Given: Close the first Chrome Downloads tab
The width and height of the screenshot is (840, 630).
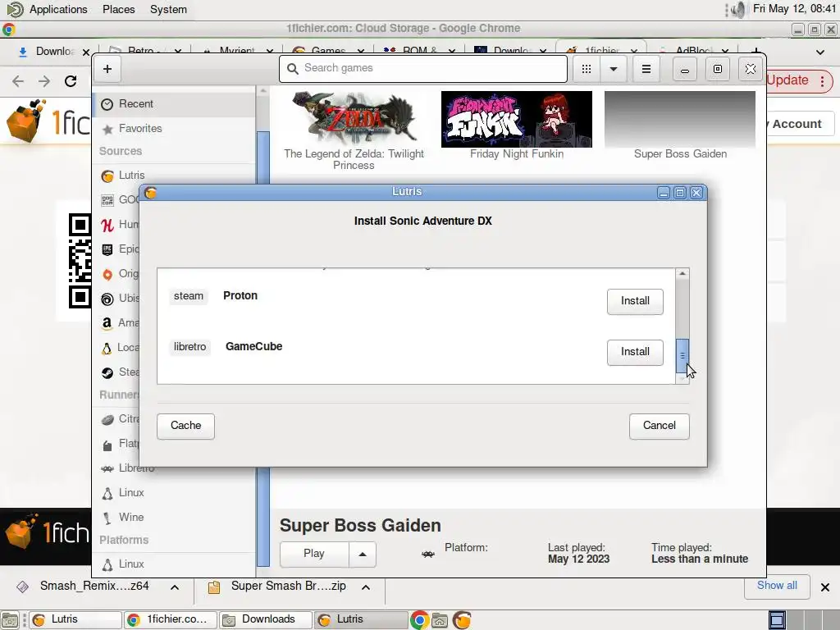Looking at the screenshot, I should click(85, 52).
